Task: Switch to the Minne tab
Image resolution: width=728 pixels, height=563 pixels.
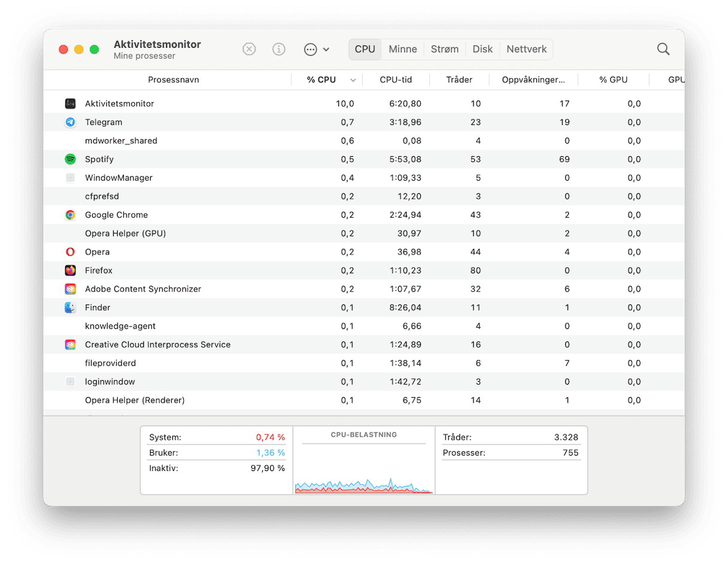Action: (x=403, y=49)
